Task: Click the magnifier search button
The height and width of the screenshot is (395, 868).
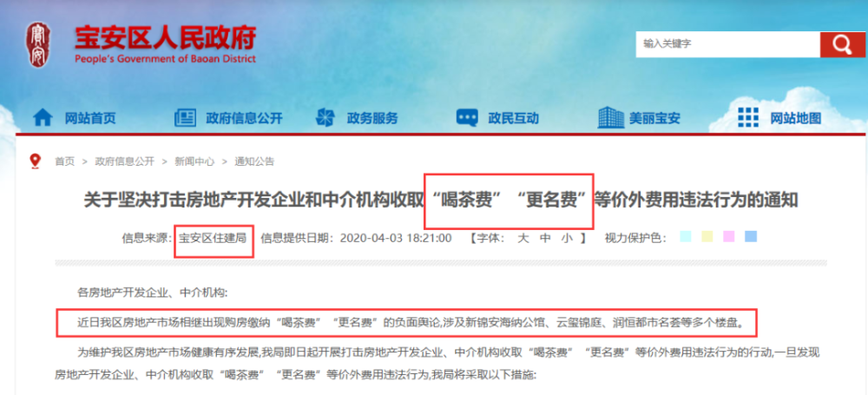Action: click(x=842, y=44)
